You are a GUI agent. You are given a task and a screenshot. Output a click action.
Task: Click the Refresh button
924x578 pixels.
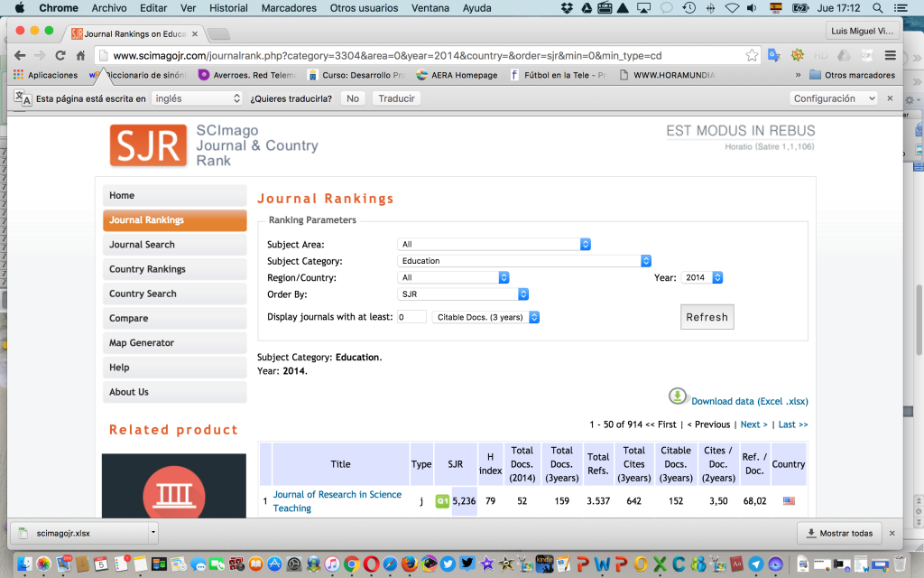[707, 317]
